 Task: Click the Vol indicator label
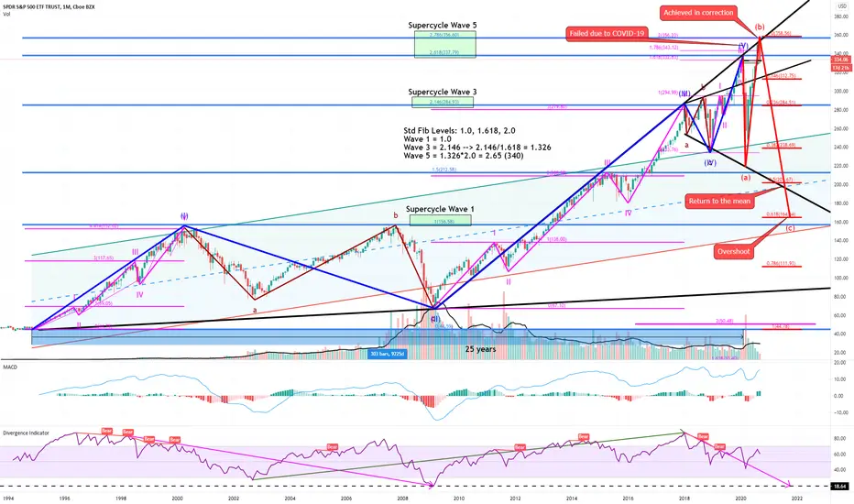click(x=6, y=14)
